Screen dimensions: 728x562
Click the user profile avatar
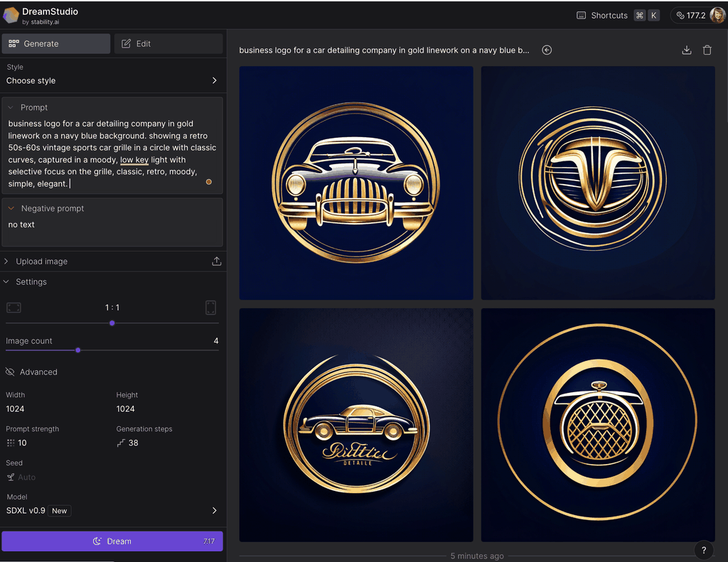click(x=717, y=15)
